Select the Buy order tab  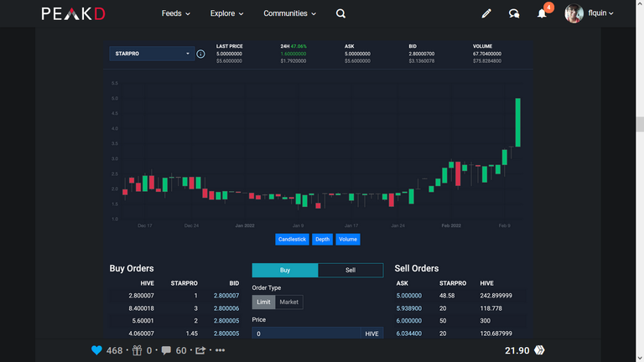[285, 270]
